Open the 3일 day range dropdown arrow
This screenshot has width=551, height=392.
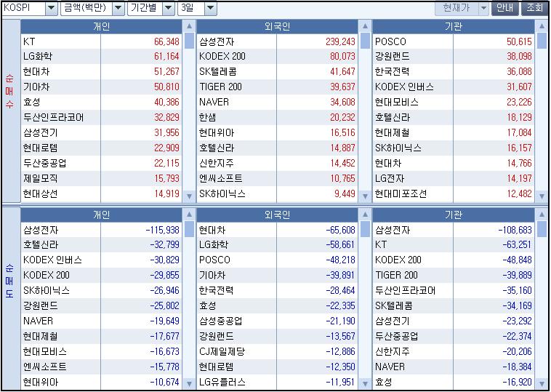[x=211, y=9]
